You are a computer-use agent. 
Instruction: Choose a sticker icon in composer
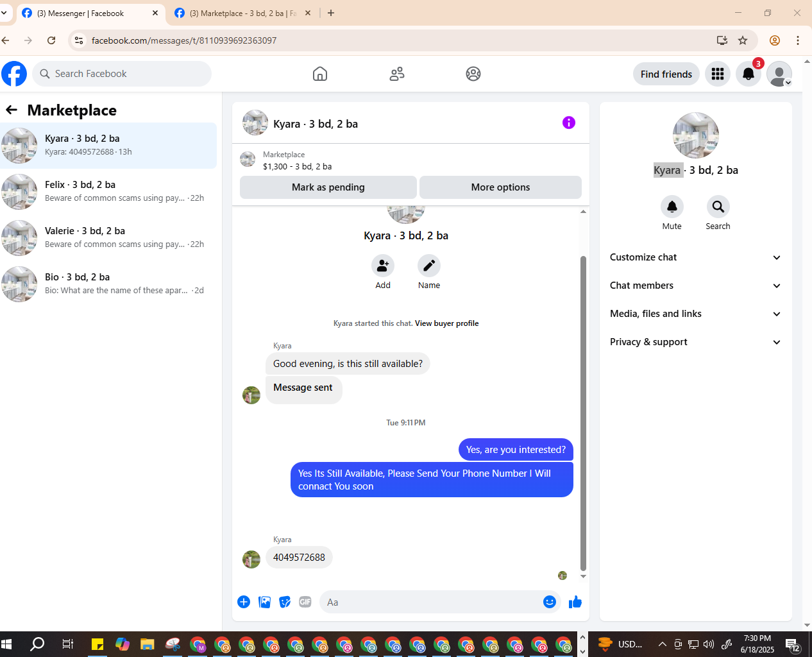click(x=285, y=602)
